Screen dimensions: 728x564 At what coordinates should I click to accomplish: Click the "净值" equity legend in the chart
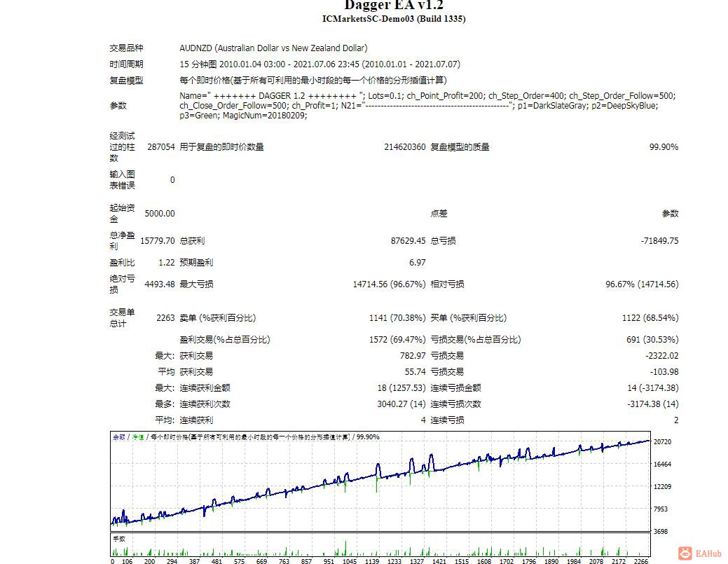[138, 436]
